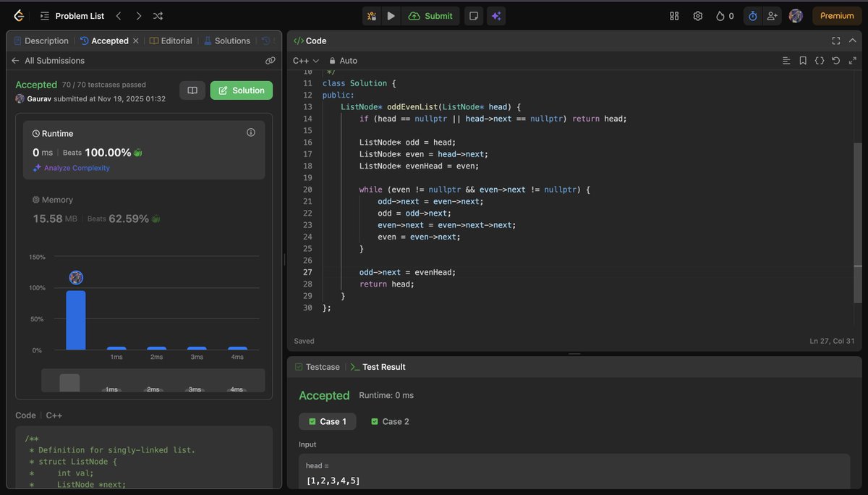This screenshot has width=868, height=495.
Task: Go to the next problem arrow
Action: tap(138, 15)
